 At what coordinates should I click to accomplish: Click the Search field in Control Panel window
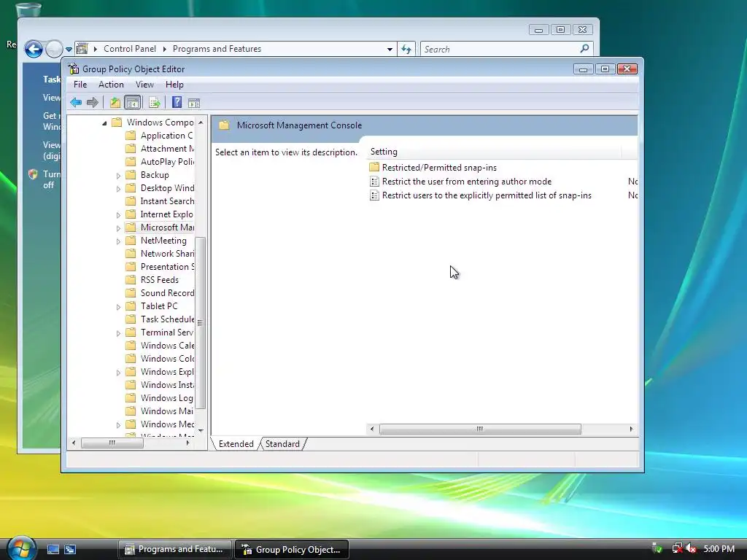coord(500,49)
